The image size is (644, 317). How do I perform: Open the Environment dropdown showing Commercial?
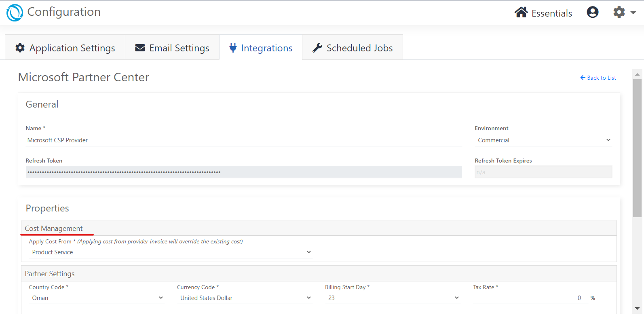[x=543, y=140]
